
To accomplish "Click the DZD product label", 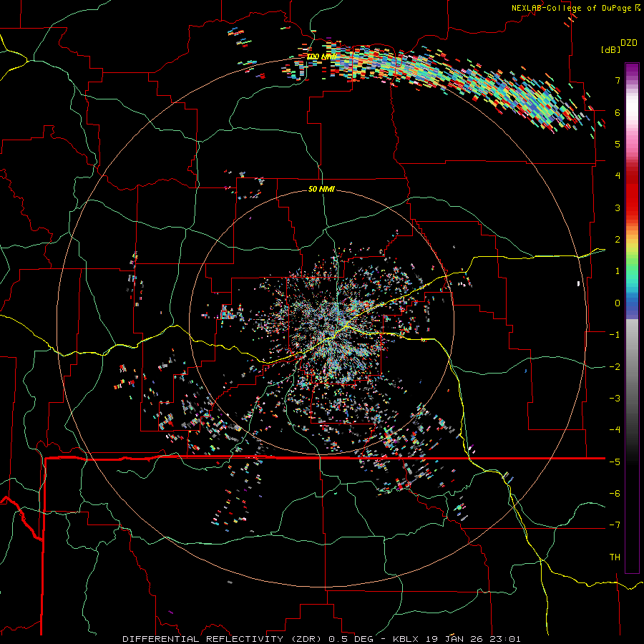I will tap(629, 43).
